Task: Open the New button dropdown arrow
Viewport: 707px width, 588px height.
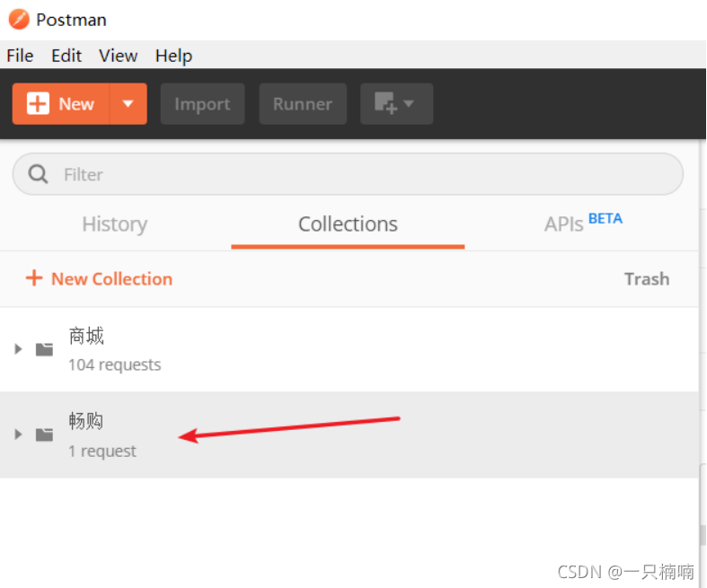Action: point(128,103)
